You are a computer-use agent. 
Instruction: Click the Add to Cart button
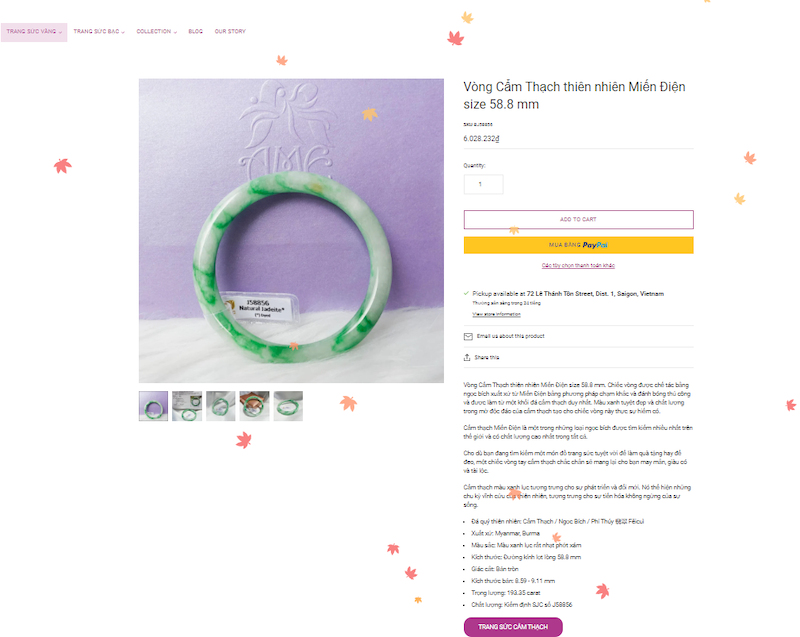(579, 219)
